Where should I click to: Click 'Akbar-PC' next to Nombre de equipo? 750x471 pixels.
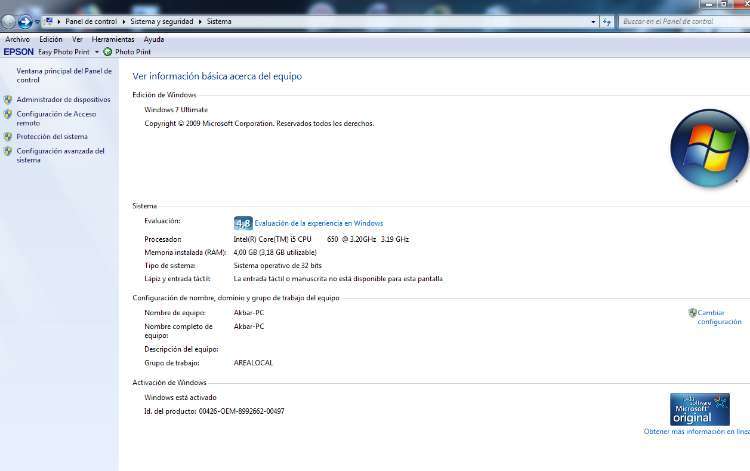[249, 313]
